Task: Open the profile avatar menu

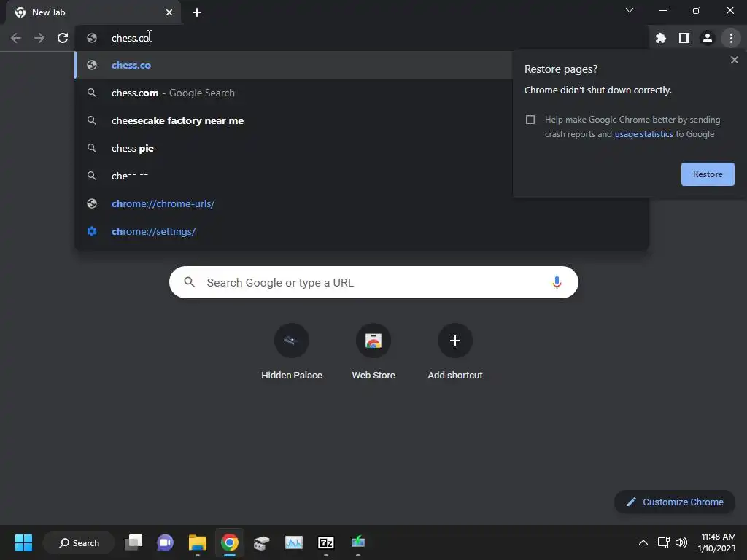Action: (708, 38)
